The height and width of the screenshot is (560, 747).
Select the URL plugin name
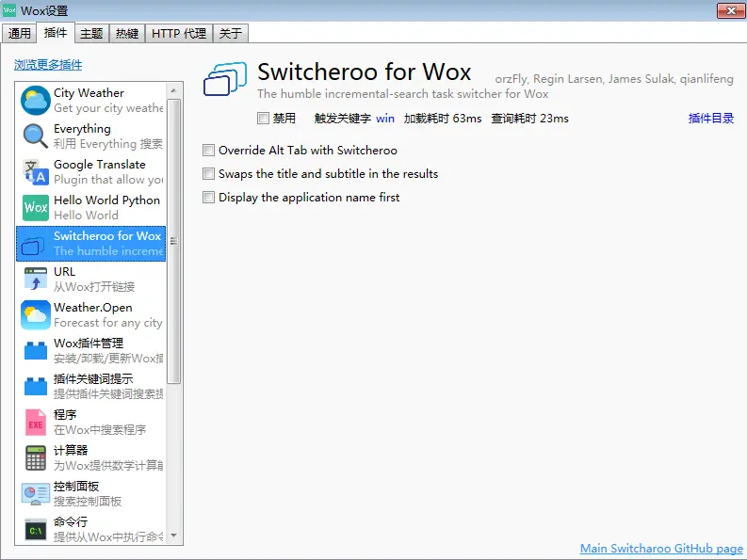pos(64,272)
